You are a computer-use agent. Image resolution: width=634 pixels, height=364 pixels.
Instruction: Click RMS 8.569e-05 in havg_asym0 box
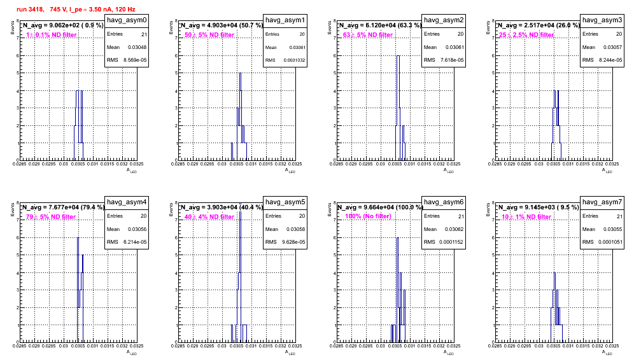(x=127, y=60)
